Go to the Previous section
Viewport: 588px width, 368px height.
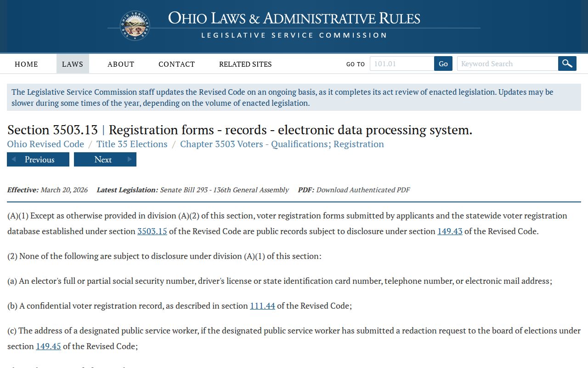tap(38, 160)
